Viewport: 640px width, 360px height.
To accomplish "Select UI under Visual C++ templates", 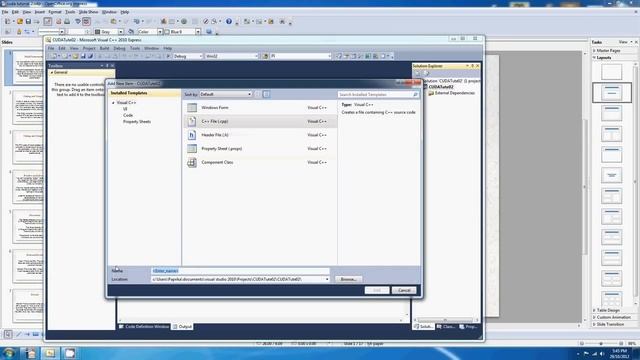I will coord(125,109).
